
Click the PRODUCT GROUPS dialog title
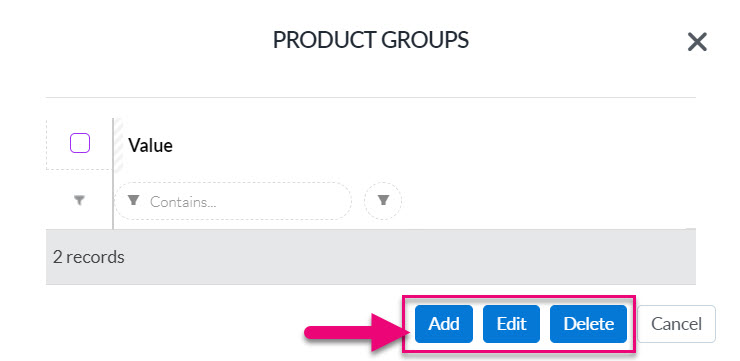(370, 40)
